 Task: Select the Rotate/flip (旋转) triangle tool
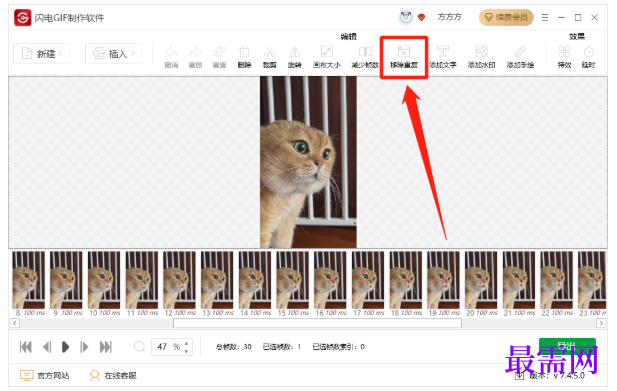click(295, 52)
